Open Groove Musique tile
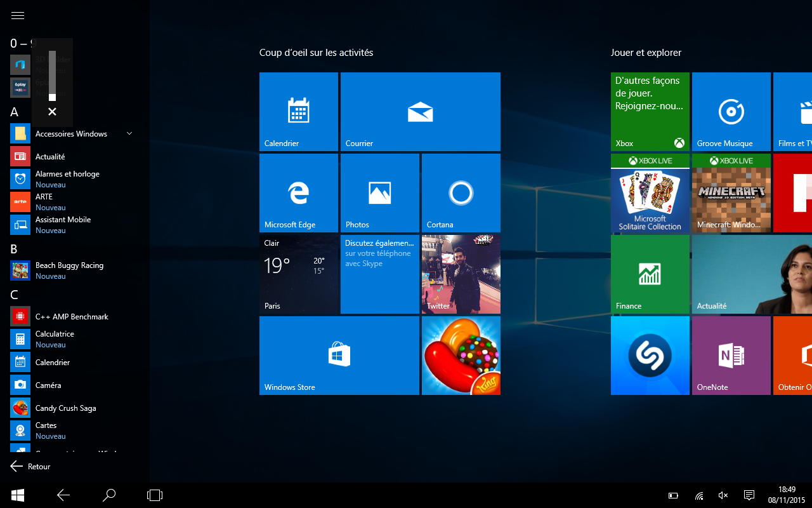 click(x=731, y=112)
